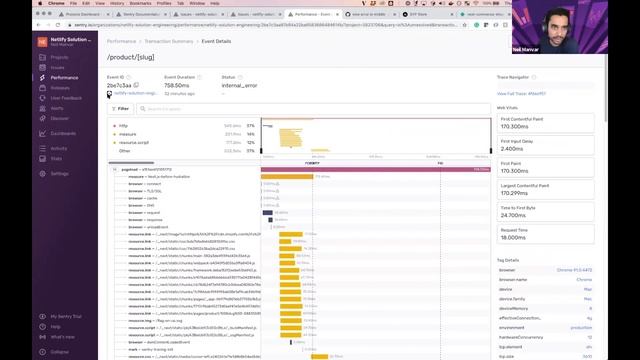Select the Performance lightning icon
The width and height of the screenshot is (640, 360).
(42, 78)
